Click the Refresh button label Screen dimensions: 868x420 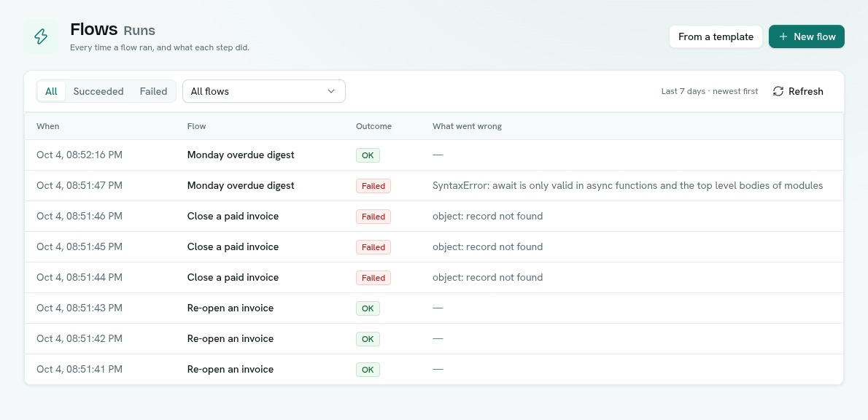805,91
